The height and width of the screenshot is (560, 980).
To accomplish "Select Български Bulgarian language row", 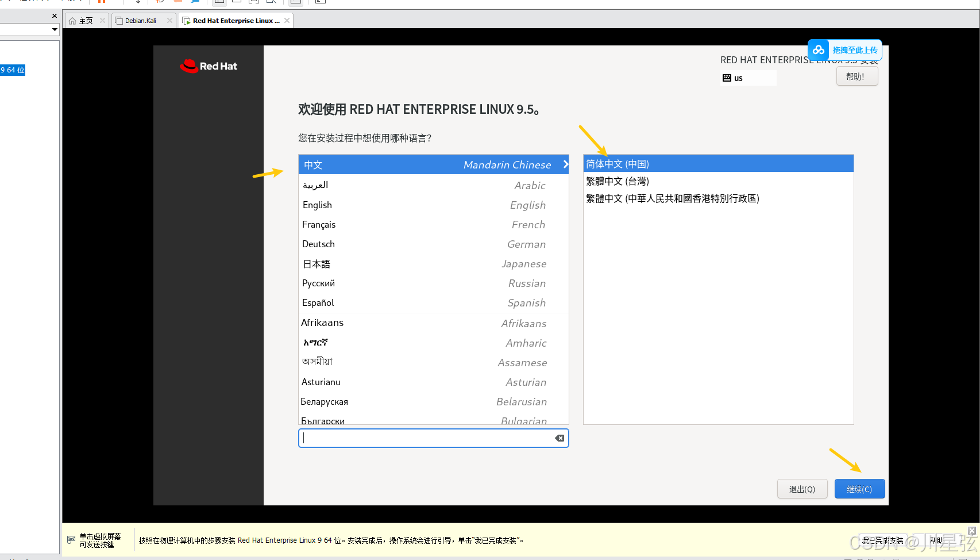I will pos(434,419).
